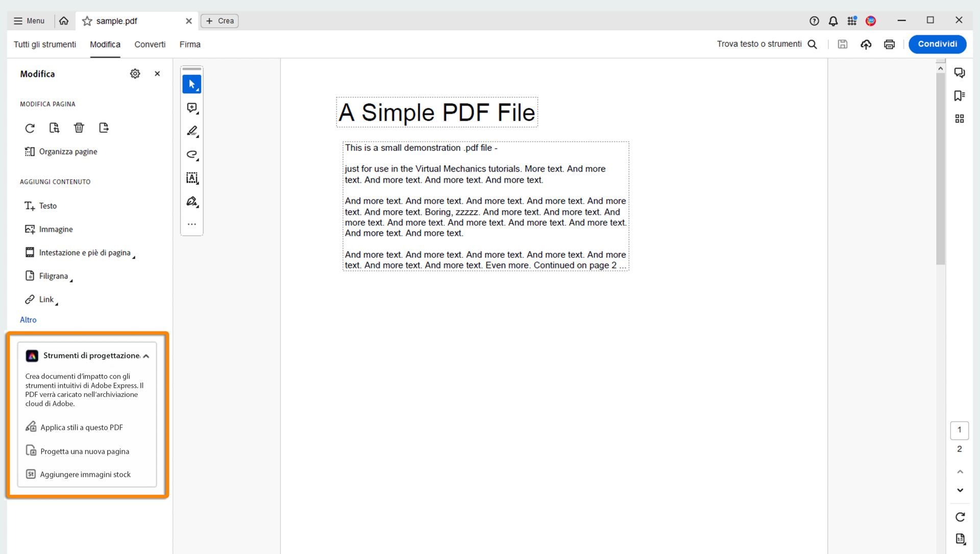This screenshot has width=980, height=554.
Task: Open the page thumbnails panel on the right
Action: tap(960, 118)
